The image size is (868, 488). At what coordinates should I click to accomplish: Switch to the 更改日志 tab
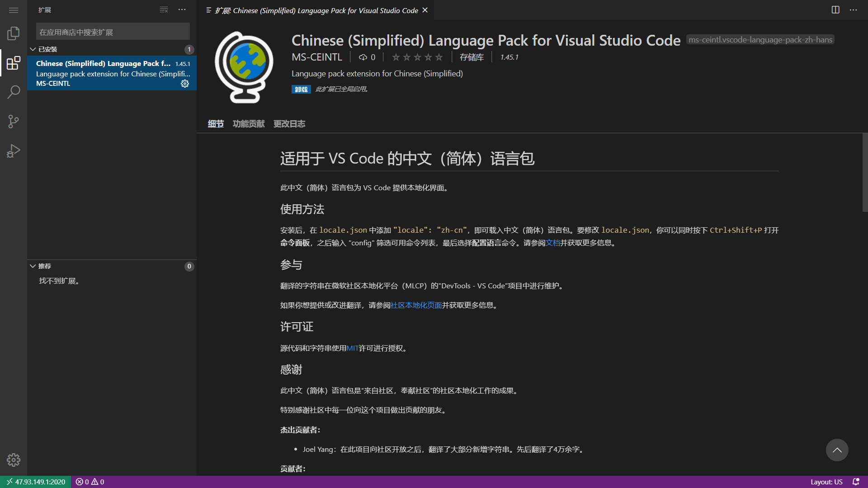tap(289, 124)
